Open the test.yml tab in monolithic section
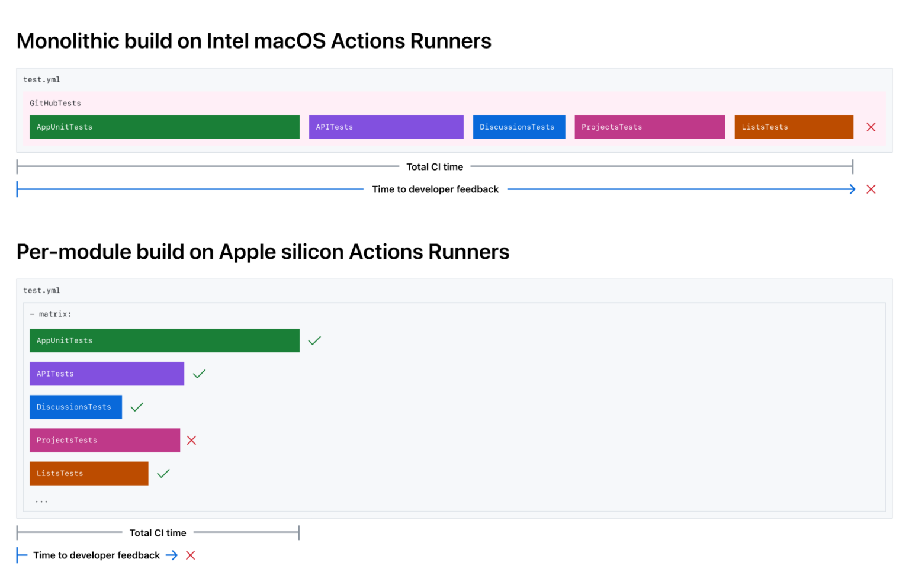This screenshot has height=588, width=909. pos(41,79)
